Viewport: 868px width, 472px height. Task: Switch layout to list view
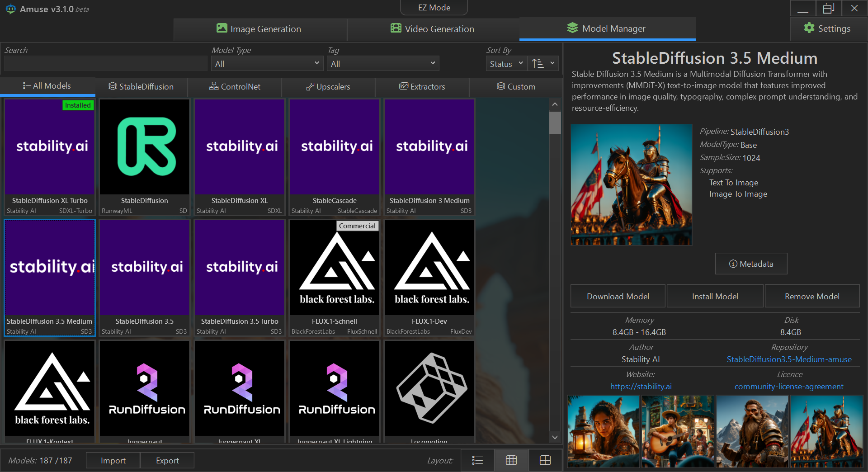tap(477, 460)
